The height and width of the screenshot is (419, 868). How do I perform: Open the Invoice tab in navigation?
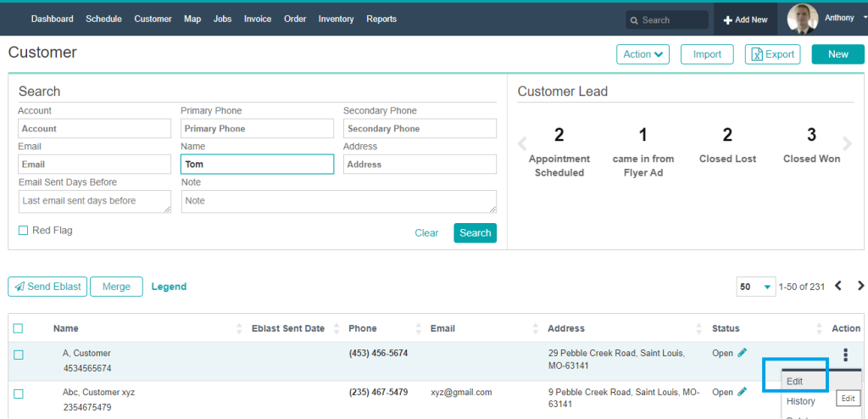click(258, 19)
